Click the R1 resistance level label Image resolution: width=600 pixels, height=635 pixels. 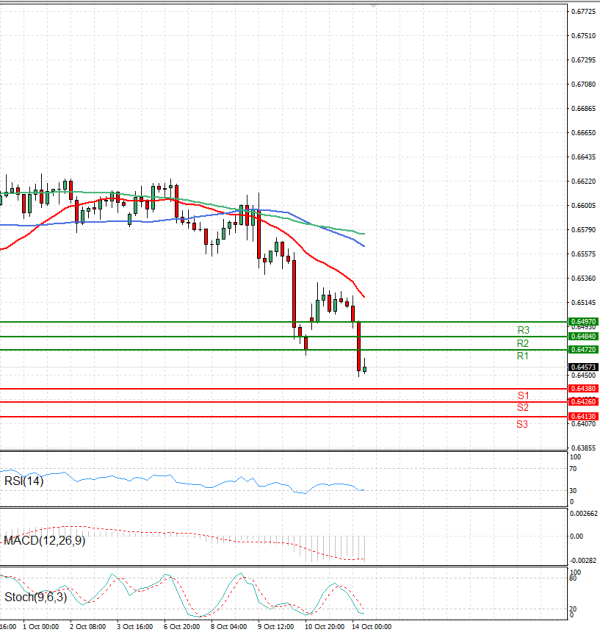523,356
